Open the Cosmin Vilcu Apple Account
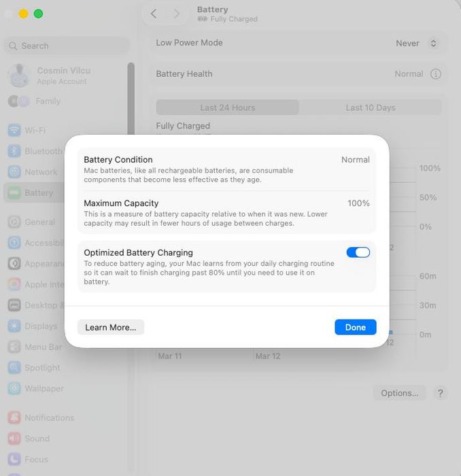The image size is (461, 476). (67, 75)
